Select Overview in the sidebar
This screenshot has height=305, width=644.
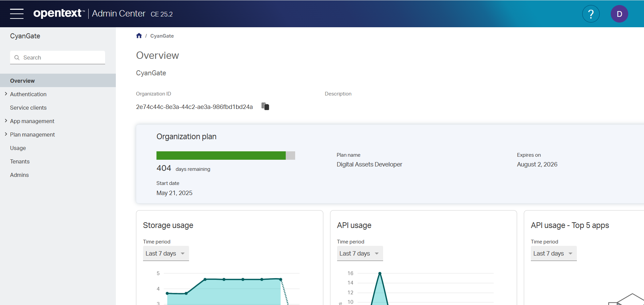tap(22, 81)
